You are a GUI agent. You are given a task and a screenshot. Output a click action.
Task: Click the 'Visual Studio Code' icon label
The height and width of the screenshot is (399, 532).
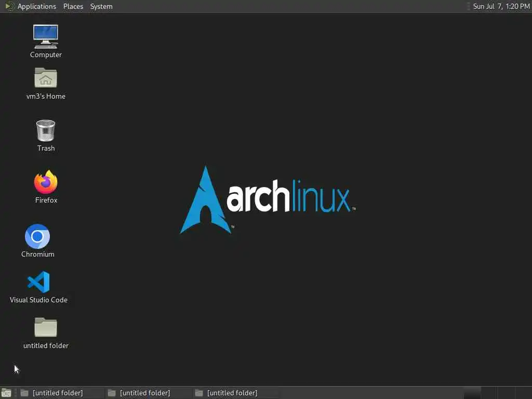38,300
